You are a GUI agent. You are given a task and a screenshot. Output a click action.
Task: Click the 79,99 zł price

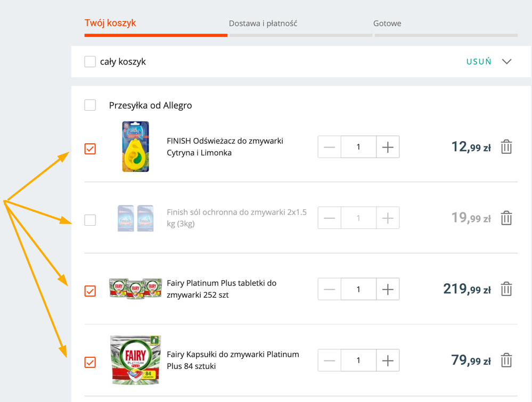tap(471, 360)
